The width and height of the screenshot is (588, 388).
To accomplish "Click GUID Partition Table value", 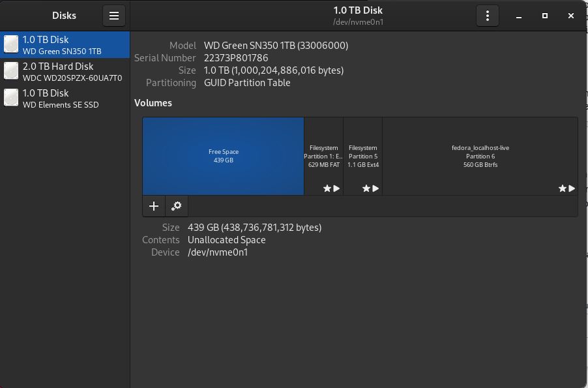I will click(247, 83).
